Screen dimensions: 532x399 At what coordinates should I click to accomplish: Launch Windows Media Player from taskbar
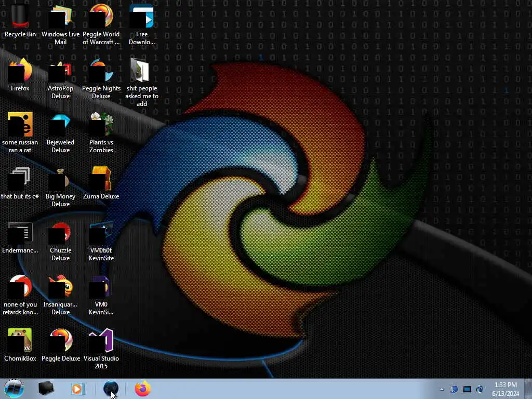77,389
